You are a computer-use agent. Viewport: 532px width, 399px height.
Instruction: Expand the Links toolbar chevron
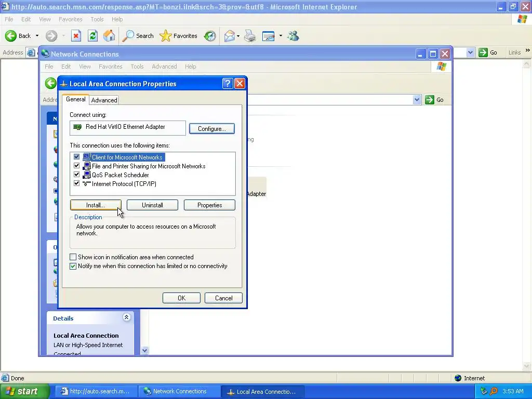(528, 50)
